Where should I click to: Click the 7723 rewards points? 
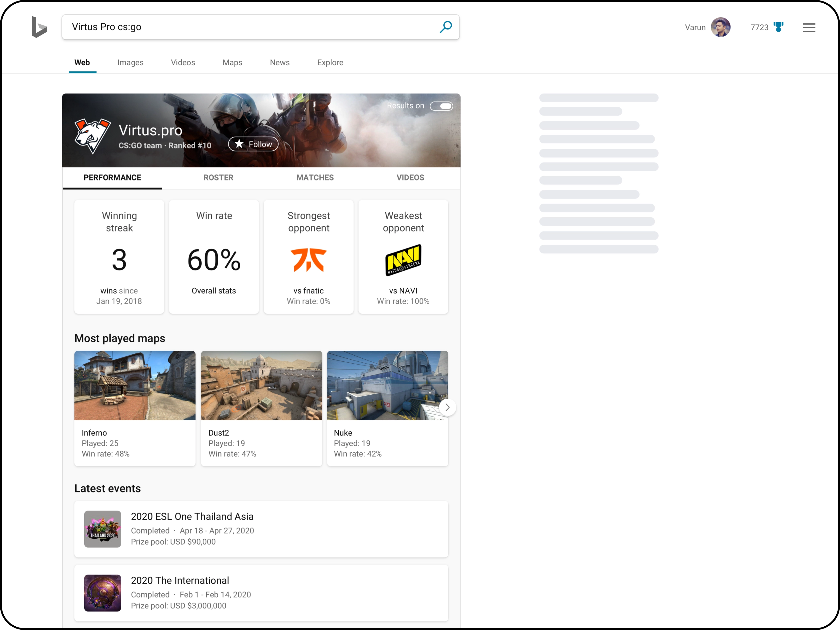click(759, 27)
